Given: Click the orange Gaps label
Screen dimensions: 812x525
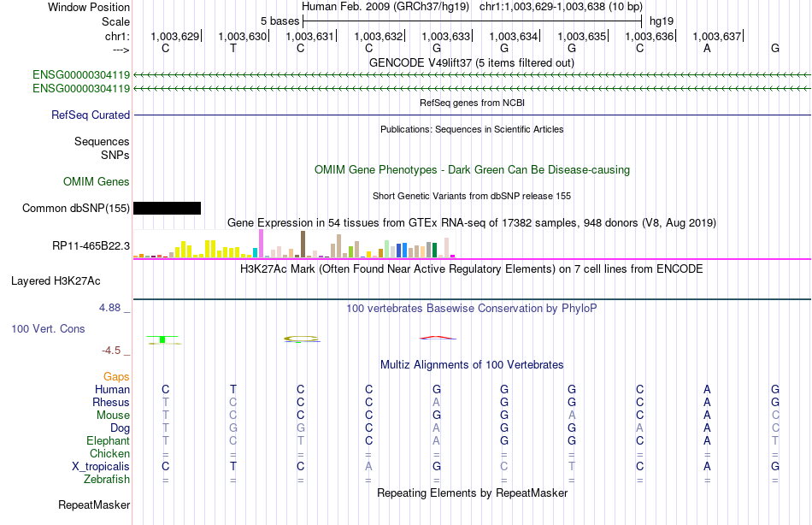Looking at the screenshot, I should [x=116, y=377].
